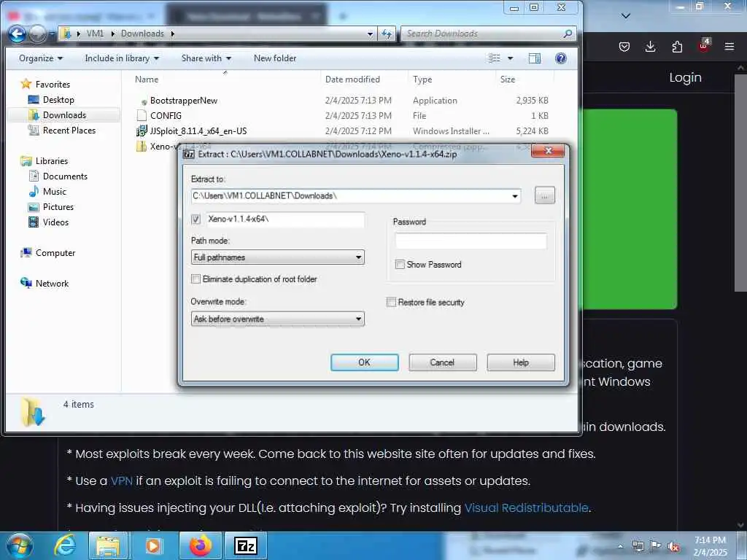Toggle the Explorer preview pane icon
The image size is (747, 560).
(x=535, y=58)
